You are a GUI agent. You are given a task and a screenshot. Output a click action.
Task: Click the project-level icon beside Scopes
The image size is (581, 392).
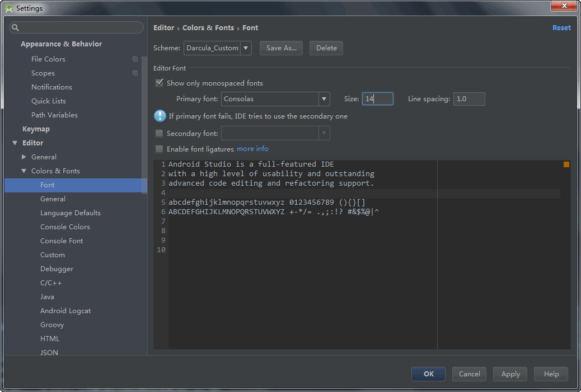(x=135, y=73)
